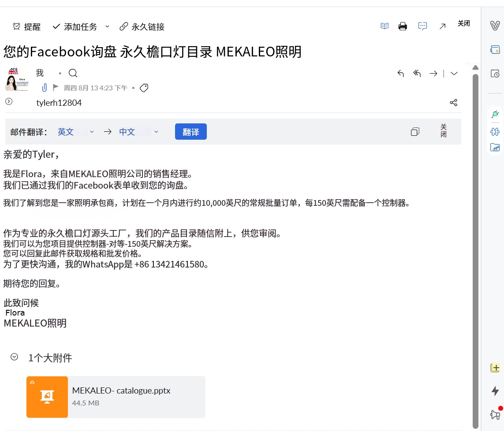
Task: Click the sticky note plus icon
Action: [x=495, y=368]
